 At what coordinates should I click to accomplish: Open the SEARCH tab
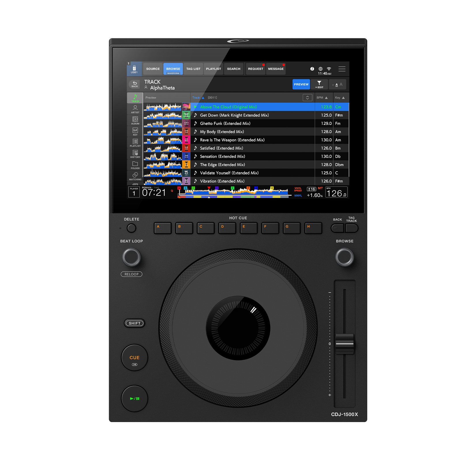(234, 69)
